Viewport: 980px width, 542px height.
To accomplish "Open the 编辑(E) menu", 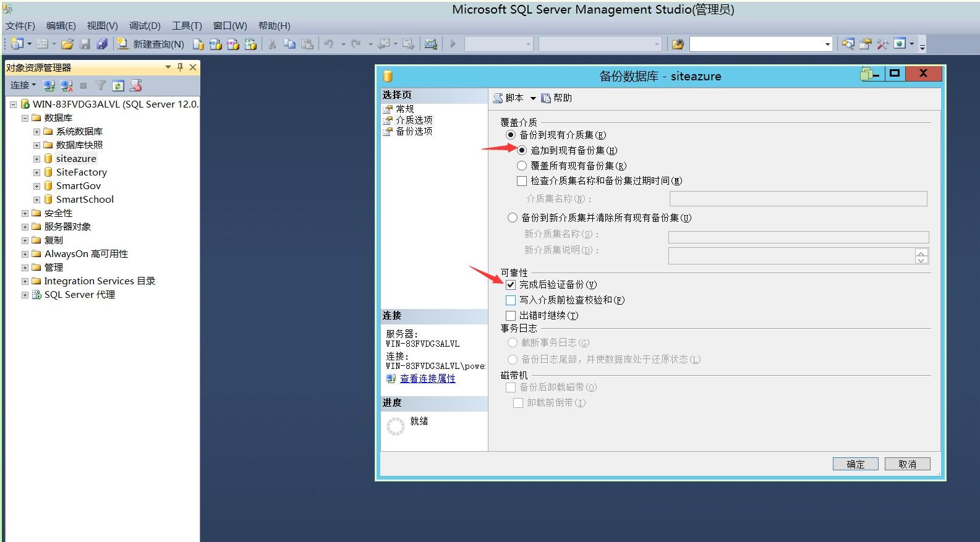I will click(x=61, y=26).
